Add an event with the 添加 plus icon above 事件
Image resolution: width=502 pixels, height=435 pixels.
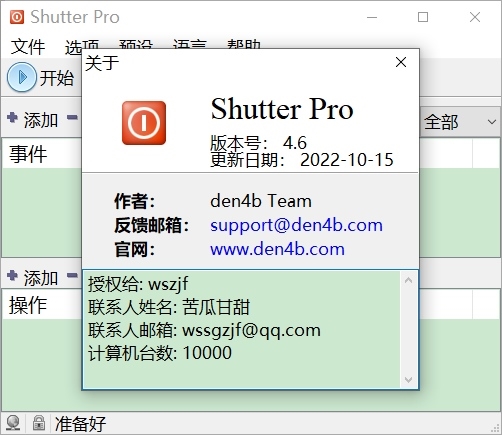tap(12, 117)
